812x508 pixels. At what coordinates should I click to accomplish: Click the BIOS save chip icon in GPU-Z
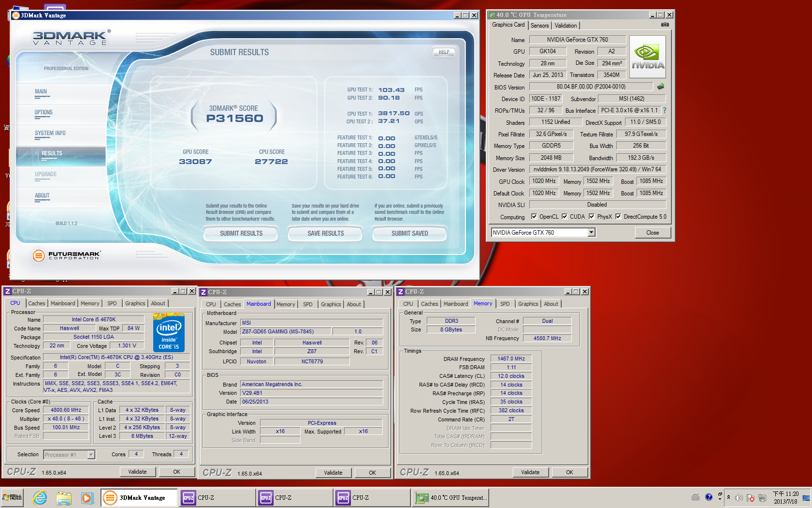[661, 87]
